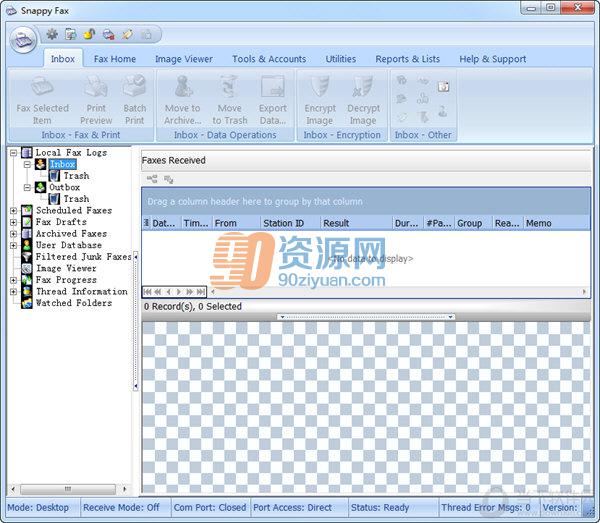Go to first record in grid navigator
Viewport: 600px width, 523px height.
147,292
